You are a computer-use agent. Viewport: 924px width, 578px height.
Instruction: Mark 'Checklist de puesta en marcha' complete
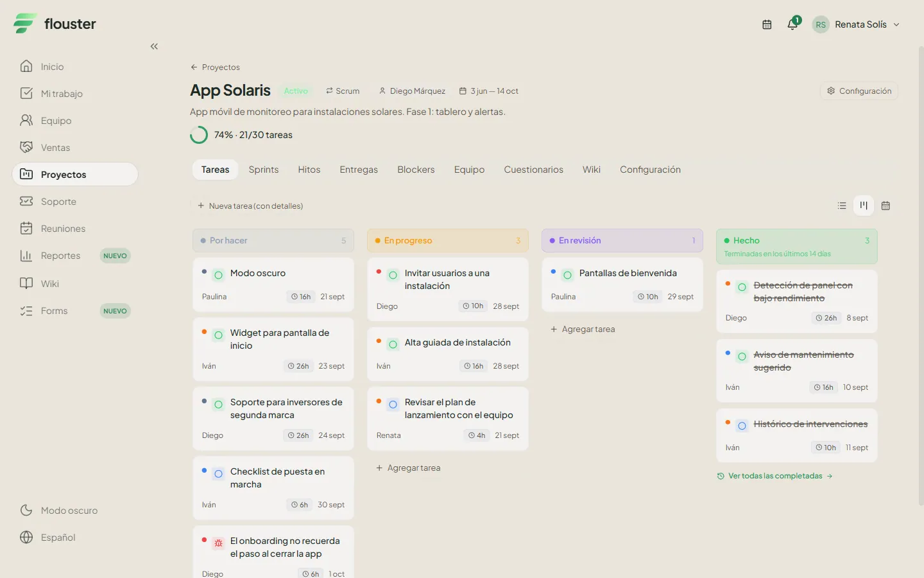(218, 473)
